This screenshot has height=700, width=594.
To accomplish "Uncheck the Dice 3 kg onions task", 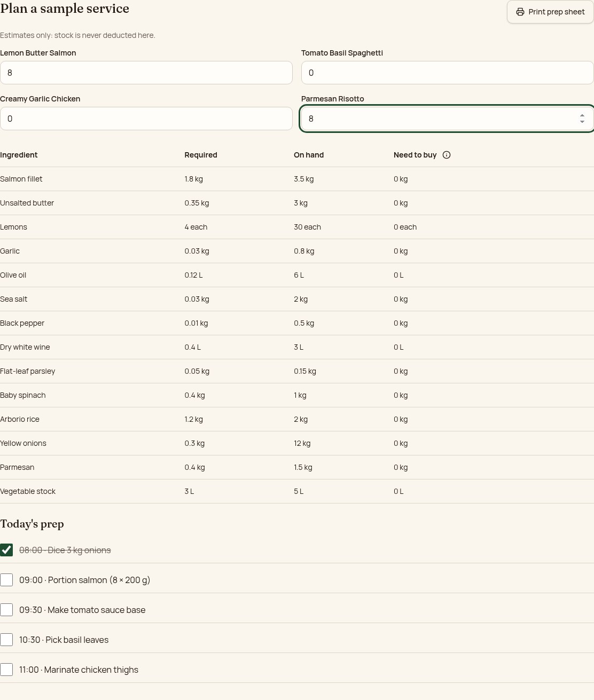I will click(x=6, y=550).
